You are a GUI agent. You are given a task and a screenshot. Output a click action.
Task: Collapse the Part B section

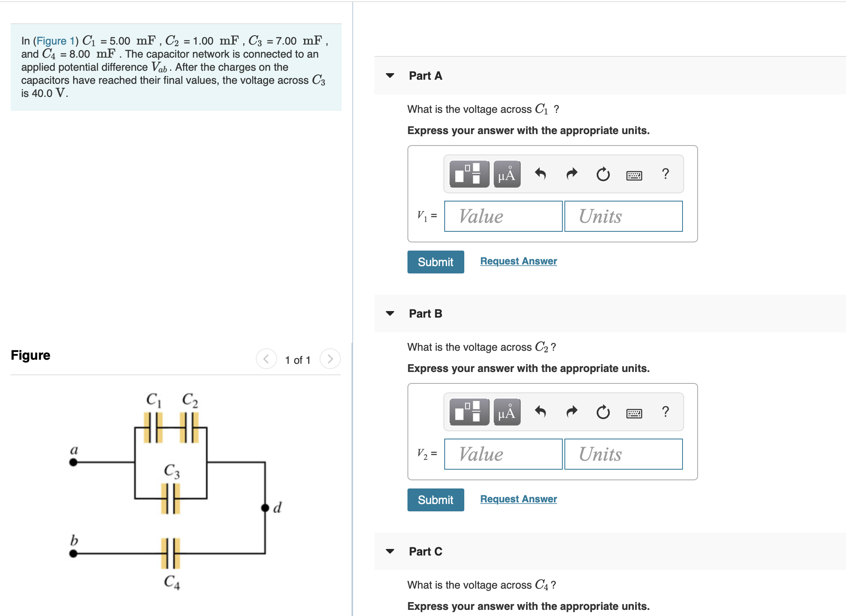391,313
